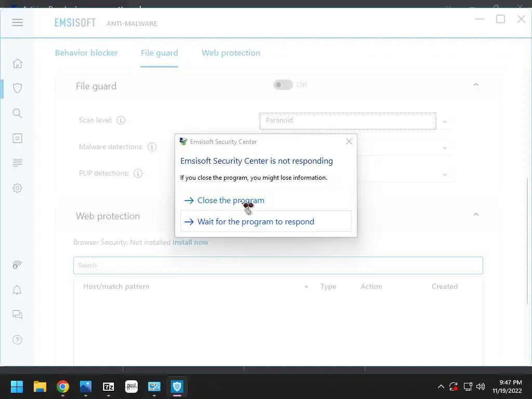532x399 pixels.
Task: Click the Created column header
Action: pyautogui.click(x=445, y=286)
